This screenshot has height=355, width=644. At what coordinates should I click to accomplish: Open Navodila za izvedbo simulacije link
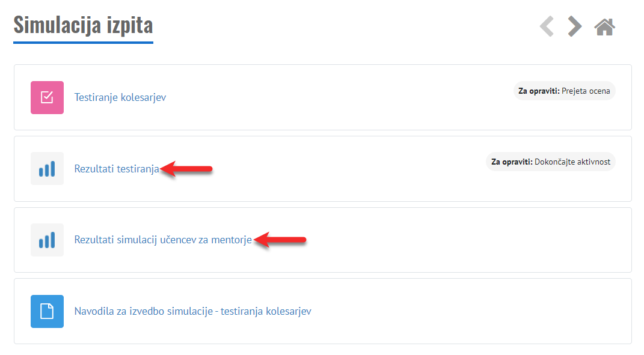click(x=192, y=311)
